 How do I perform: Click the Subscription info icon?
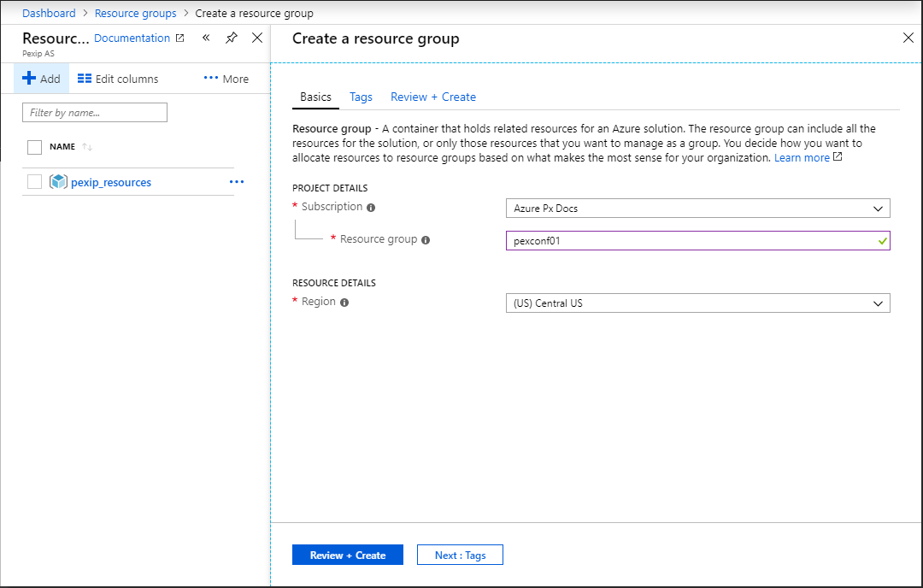point(371,208)
